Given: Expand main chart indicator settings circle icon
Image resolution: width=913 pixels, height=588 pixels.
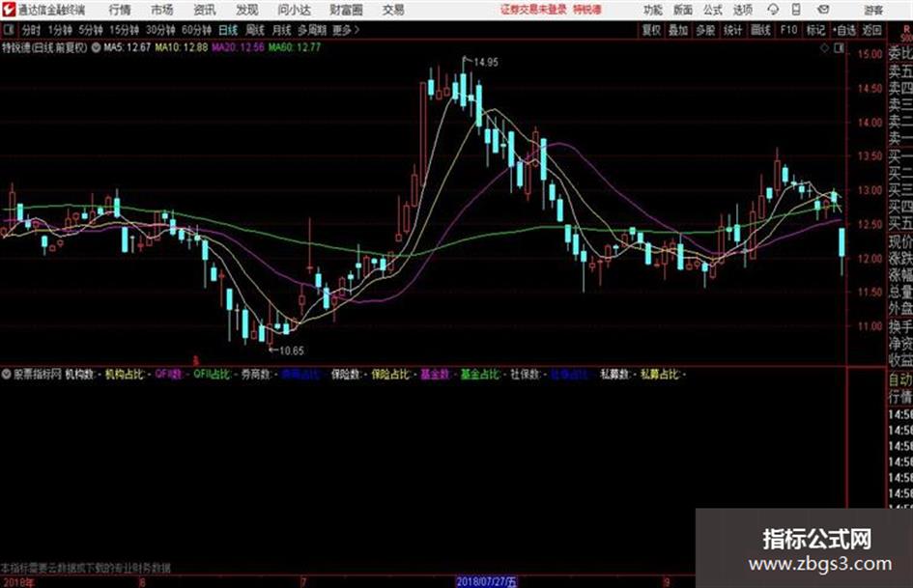Looking at the screenshot, I should [x=96, y=47].
